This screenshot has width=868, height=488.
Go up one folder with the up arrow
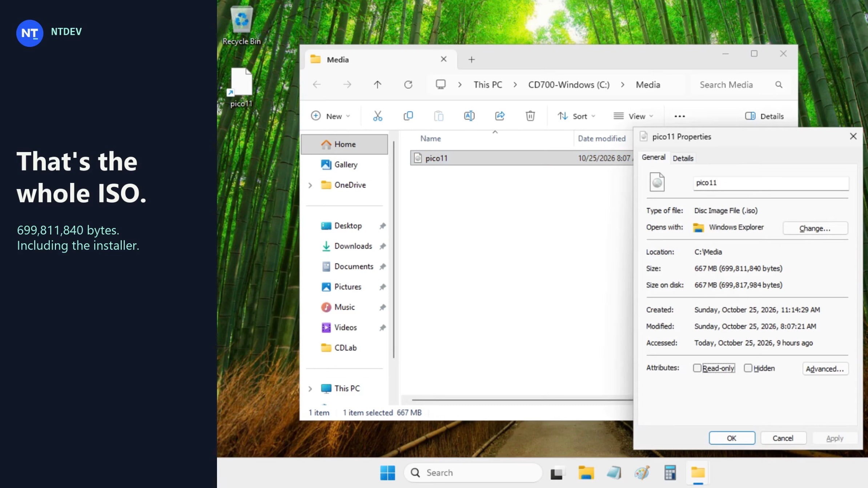pyautogui.click(x=377, y=85)
